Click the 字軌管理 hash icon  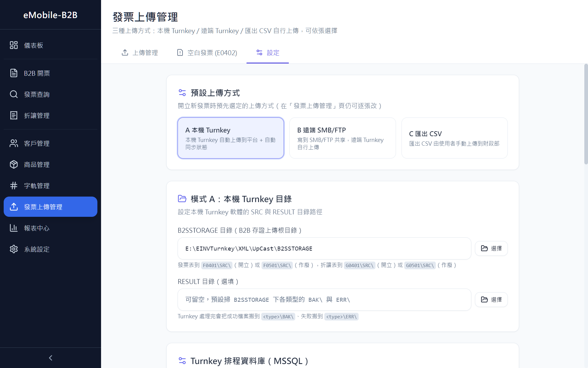click(x=14, y=186)
